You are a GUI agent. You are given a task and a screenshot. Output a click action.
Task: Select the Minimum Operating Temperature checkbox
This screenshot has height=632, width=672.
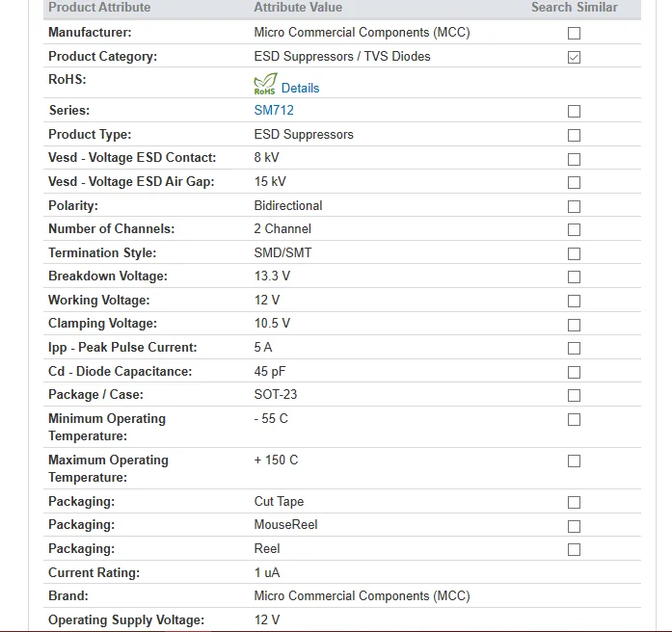coord(574,419)
